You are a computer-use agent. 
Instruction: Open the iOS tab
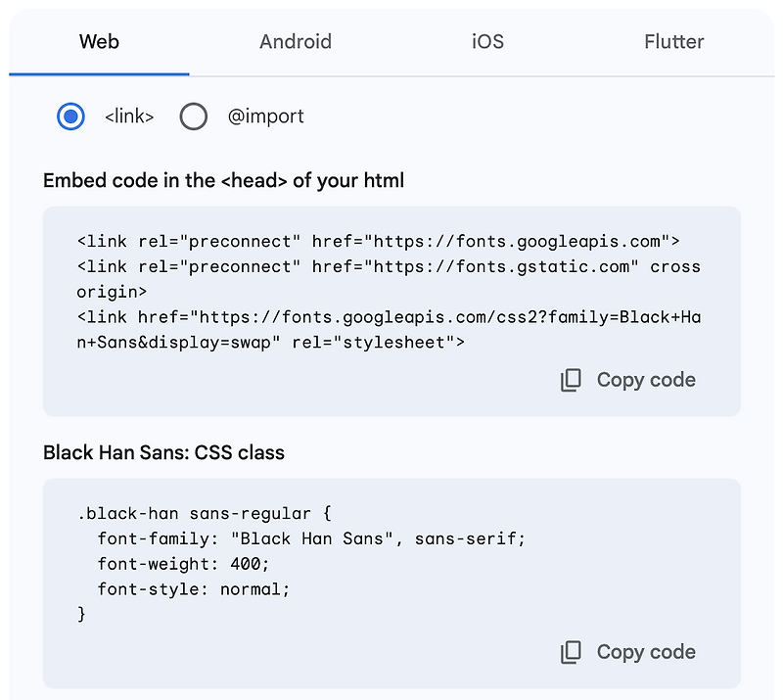click(486, 41)
